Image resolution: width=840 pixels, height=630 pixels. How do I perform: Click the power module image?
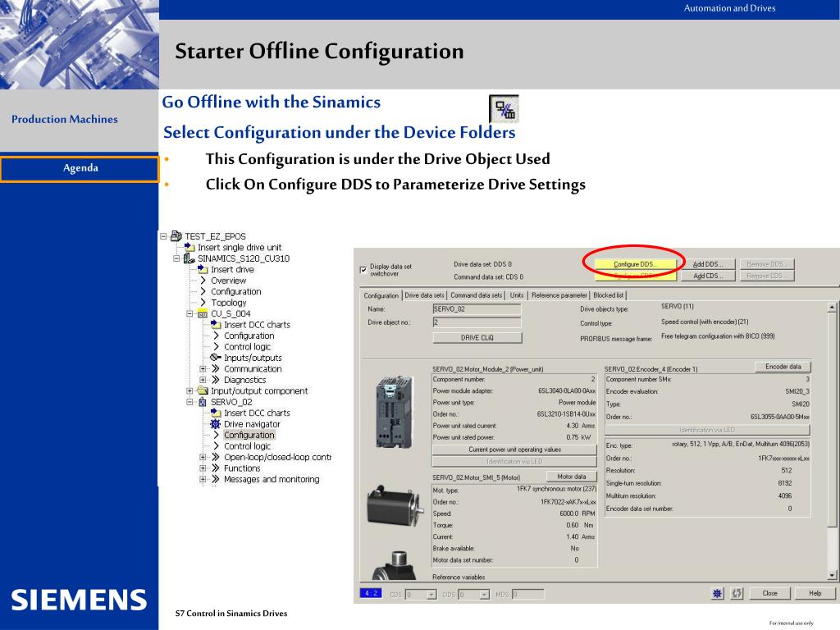tap(395, 412)
